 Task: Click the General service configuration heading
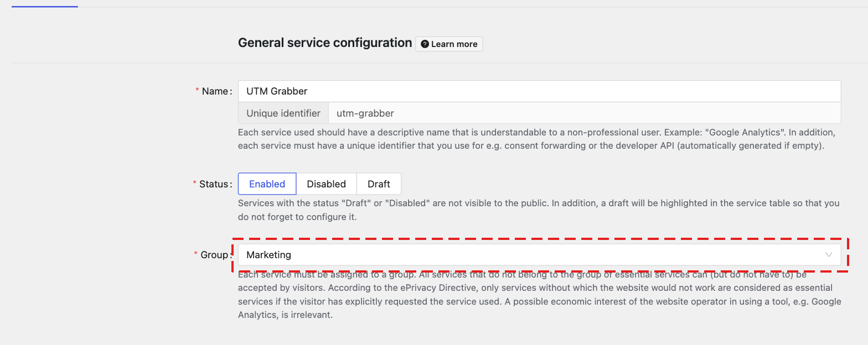click(x=325, y=43)
